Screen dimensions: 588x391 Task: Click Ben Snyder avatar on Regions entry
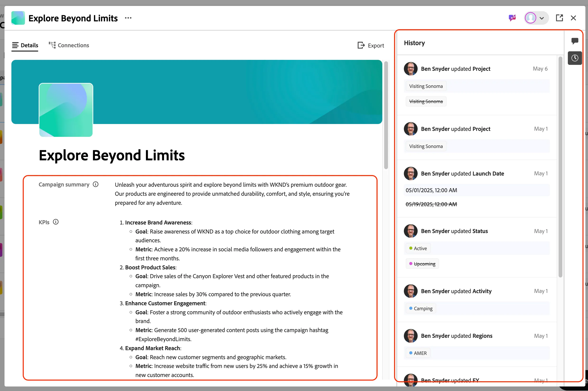coord(411,336)
